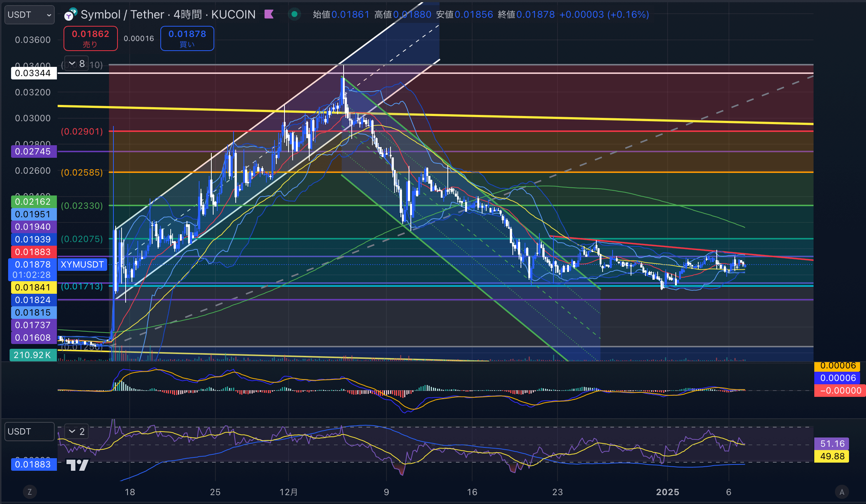Click the red -0.00000 MACD histogram label
This screenshot has width=866, height=504.
[x=840, y=391]
